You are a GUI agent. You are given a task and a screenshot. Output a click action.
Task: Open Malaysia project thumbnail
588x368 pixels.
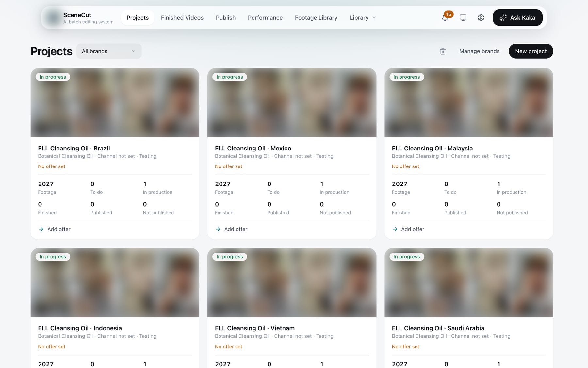coord(469,103)
